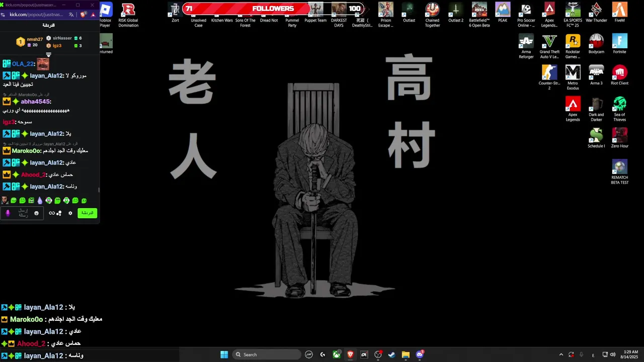Viewport: 644px width, 362px height.
Task: Click nmsh27 in the leaderboard
Action: point(35,39)
